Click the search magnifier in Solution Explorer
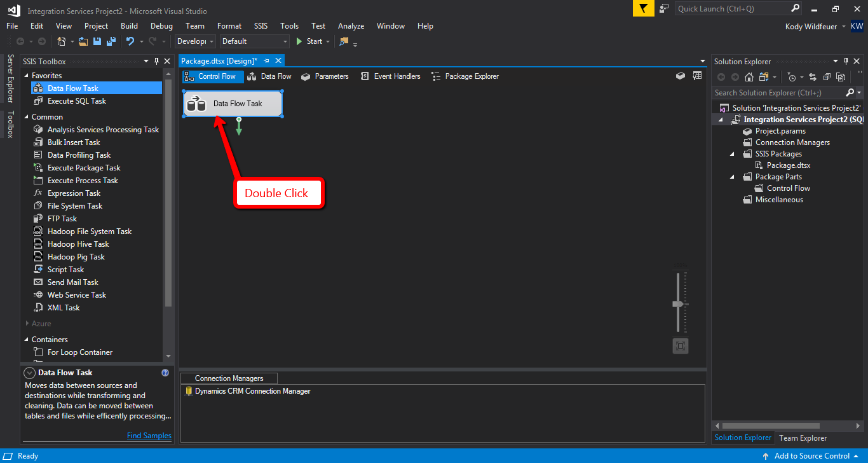 click(850, 93)
